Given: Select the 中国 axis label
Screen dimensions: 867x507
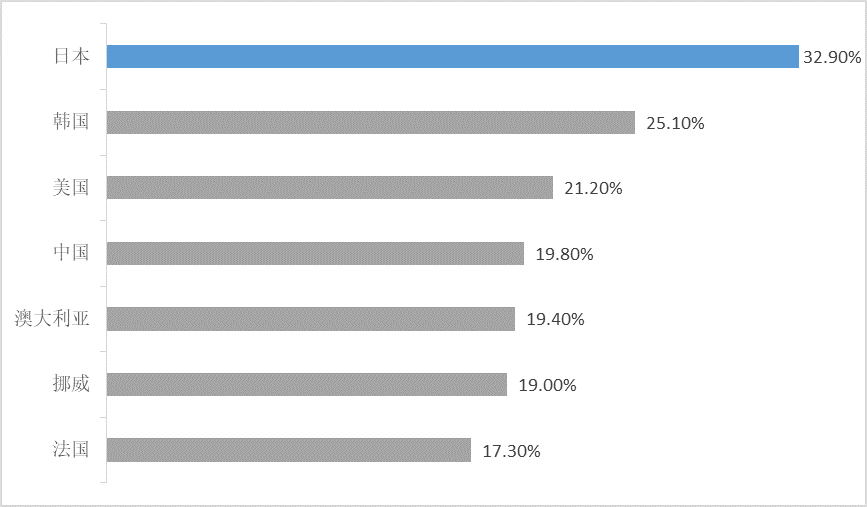Looking at the screenshot, I should coord(71,253).
